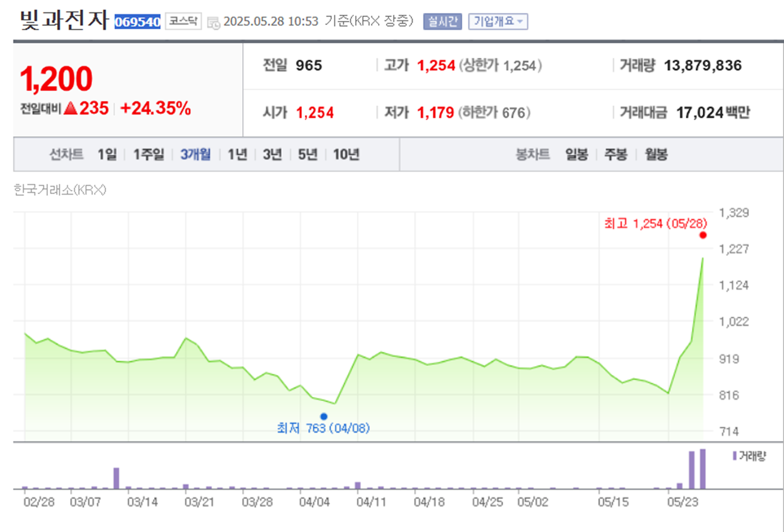Screen dimensions: 784x532
Task: Click the 코스닥 market badge
Action: coord(183,21)
